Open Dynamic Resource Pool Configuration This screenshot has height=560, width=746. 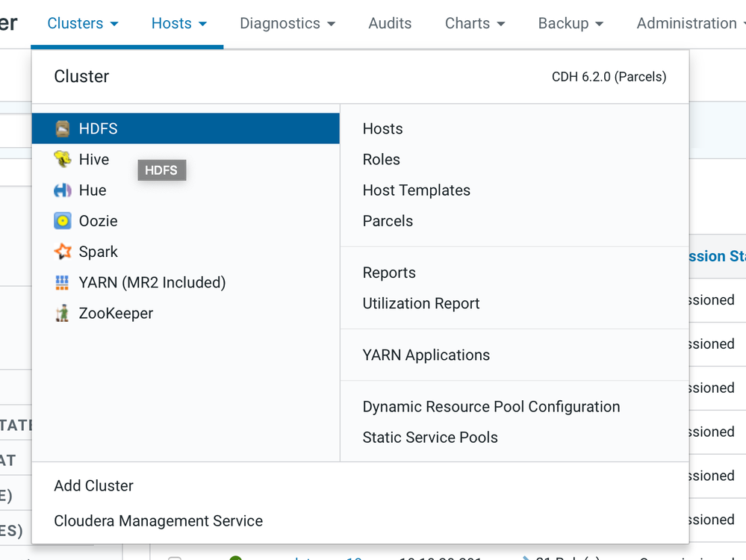click(x=491, y=407)
